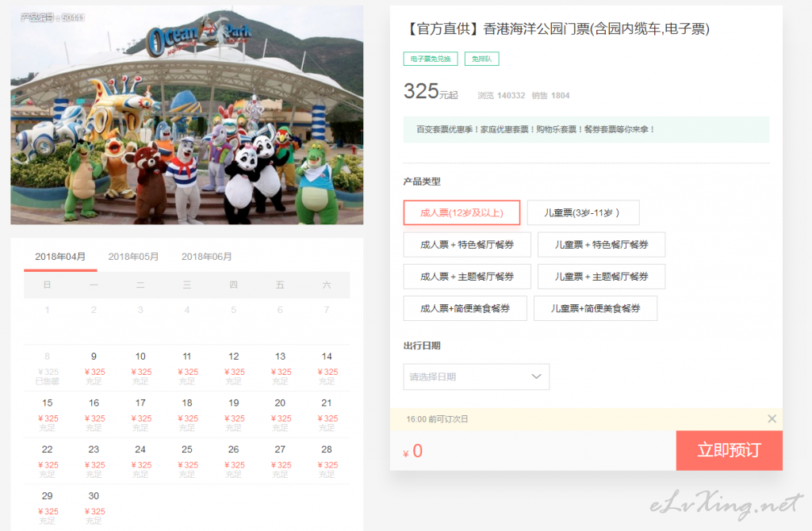Select 儿童票(3岁-11岁) ticket type
This screenshot has height=531, width=812.
pyautogui.click(x=583, y=212)
